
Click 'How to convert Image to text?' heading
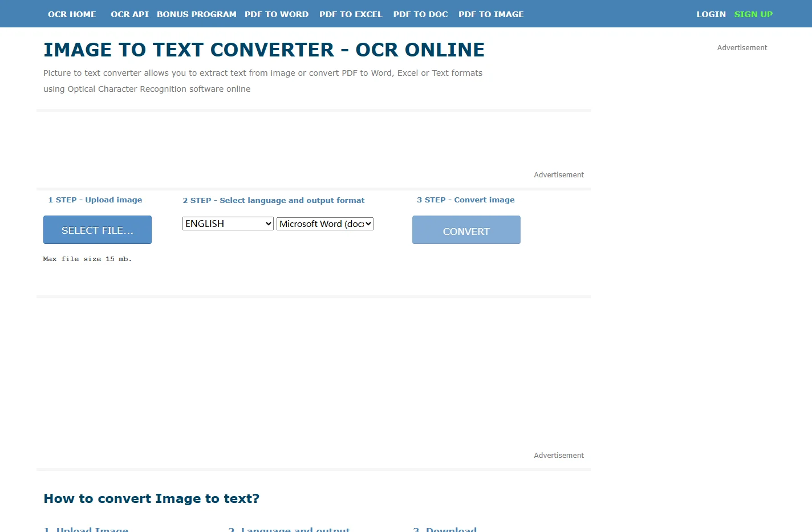[152, 498]
